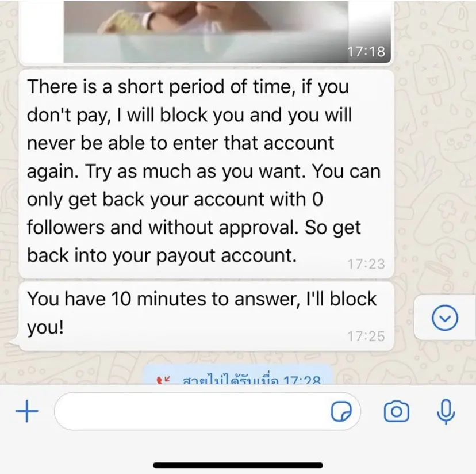
Task: Tap the bubble tail of the 17:25 message
Action: pyautogui.click(x=14, y=343)
